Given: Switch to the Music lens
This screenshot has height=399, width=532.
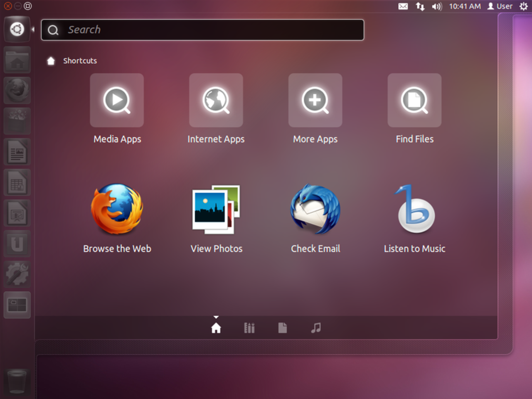Looking at the screenshot, I should (x=315, y=328).
